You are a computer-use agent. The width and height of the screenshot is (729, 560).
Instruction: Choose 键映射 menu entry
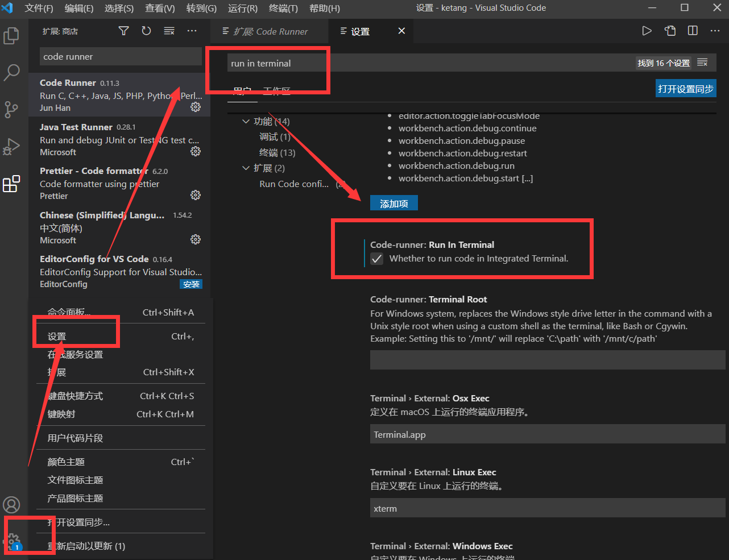121,414
